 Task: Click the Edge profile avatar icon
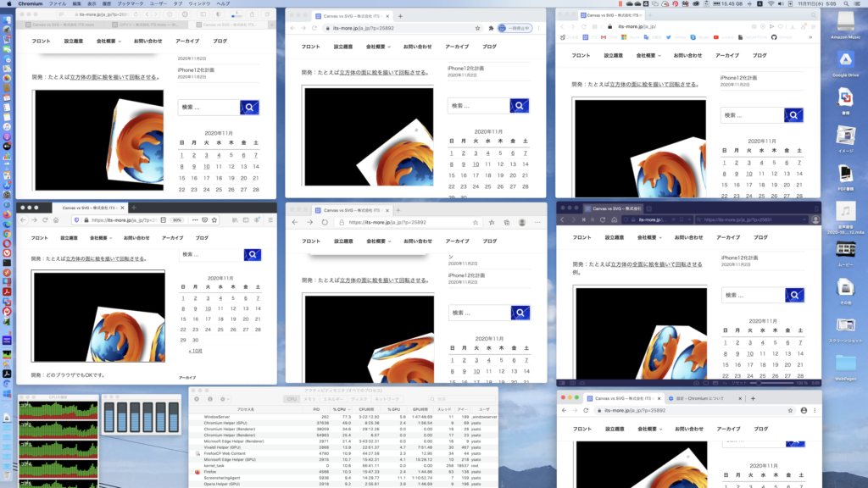[x=521, y=223]
